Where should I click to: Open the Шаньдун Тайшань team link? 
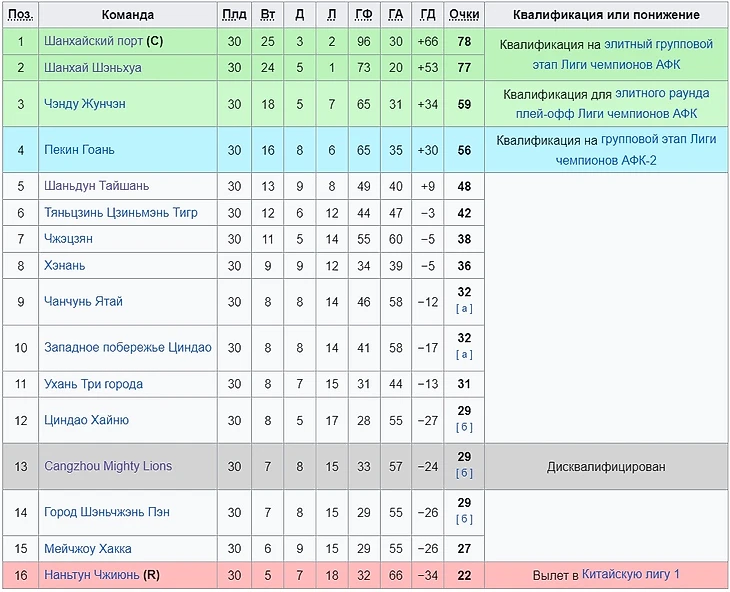click(96, 186)
